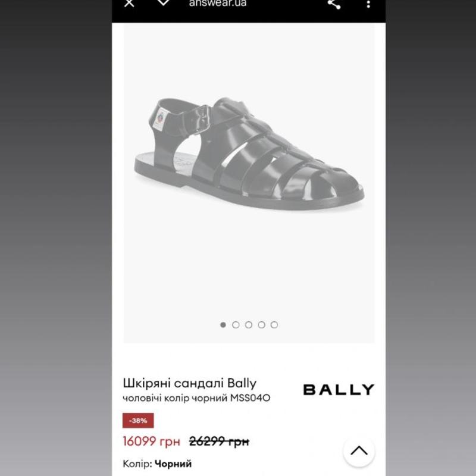
Task: Open the share icon in top bar
Action: pyautogui.click(x=334, y=4)
